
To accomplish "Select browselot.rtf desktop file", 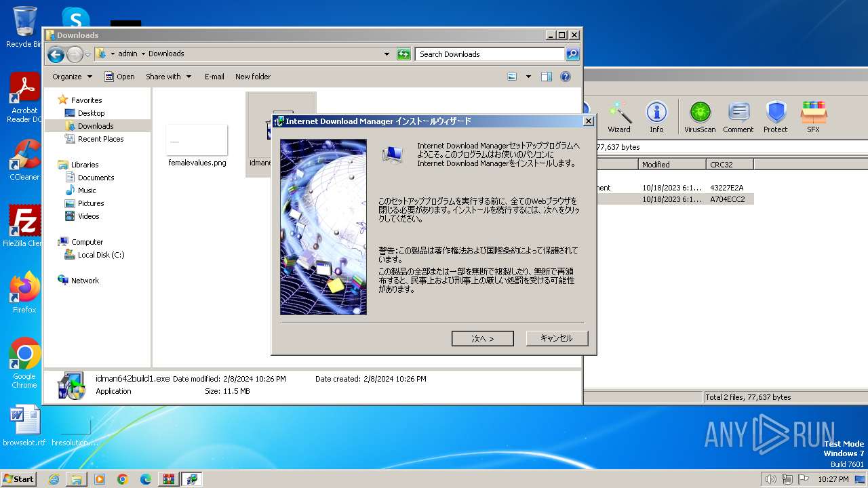I will pos(24,426).
